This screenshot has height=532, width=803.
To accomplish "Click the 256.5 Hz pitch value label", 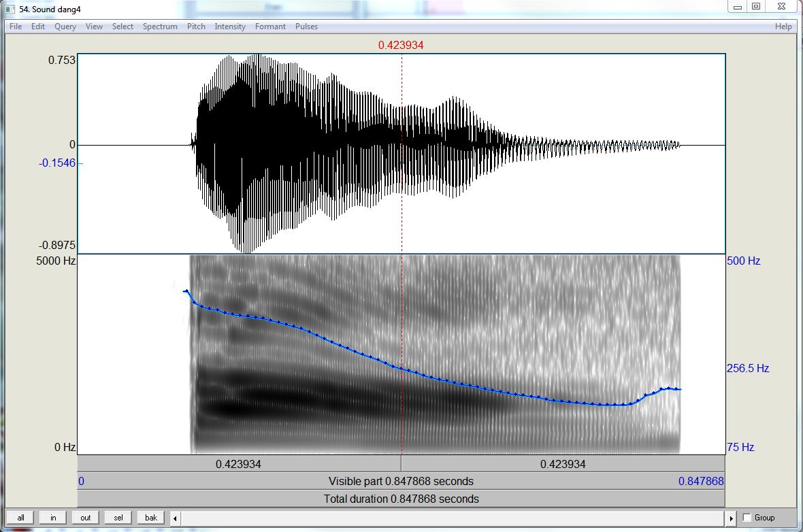I will [748, 368].
